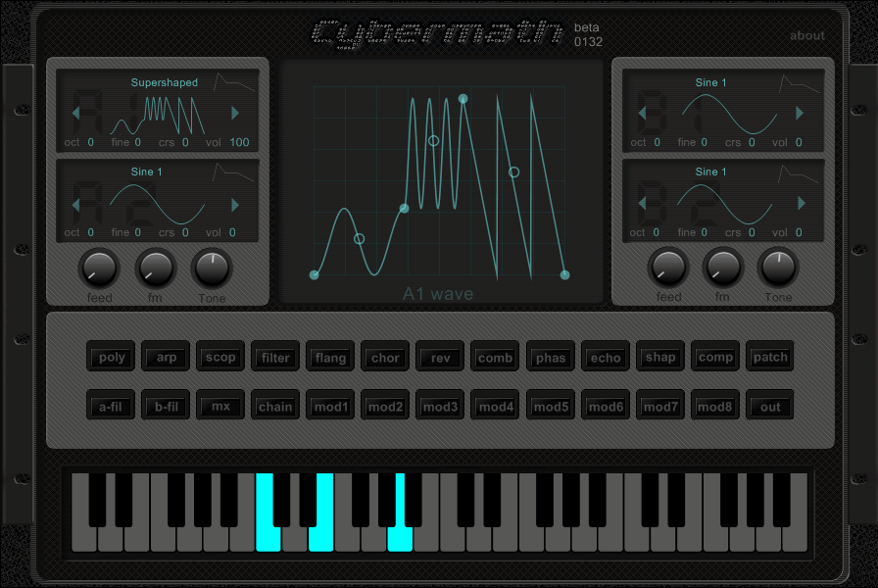This screenshot has height=588, width=878.
Task: Show the comb filter settings
Action: click(x=495, y=356)
